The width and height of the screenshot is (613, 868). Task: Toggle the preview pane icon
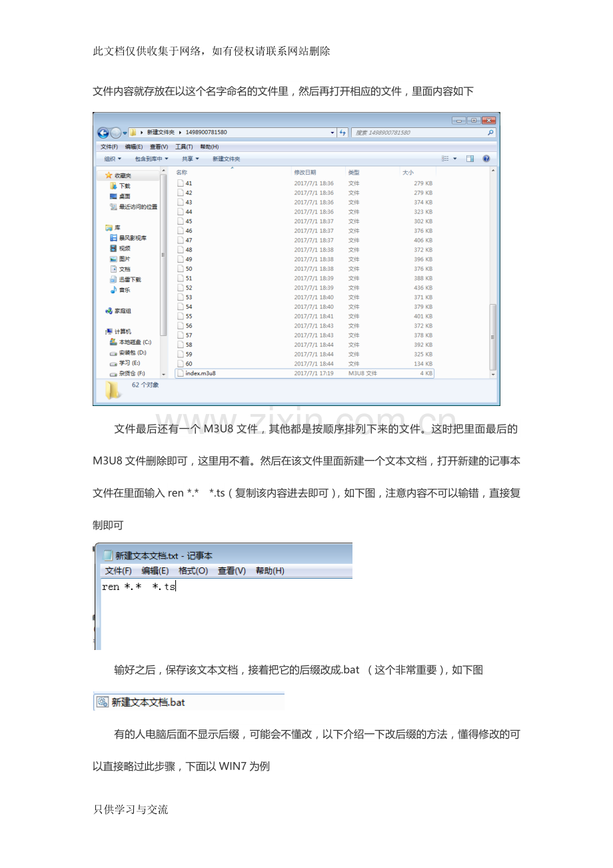coord(470,159)
